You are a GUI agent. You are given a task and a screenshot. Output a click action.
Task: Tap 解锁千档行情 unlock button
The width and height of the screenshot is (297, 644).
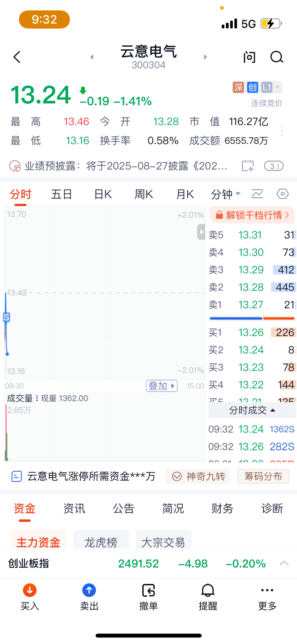pos(252,215)
